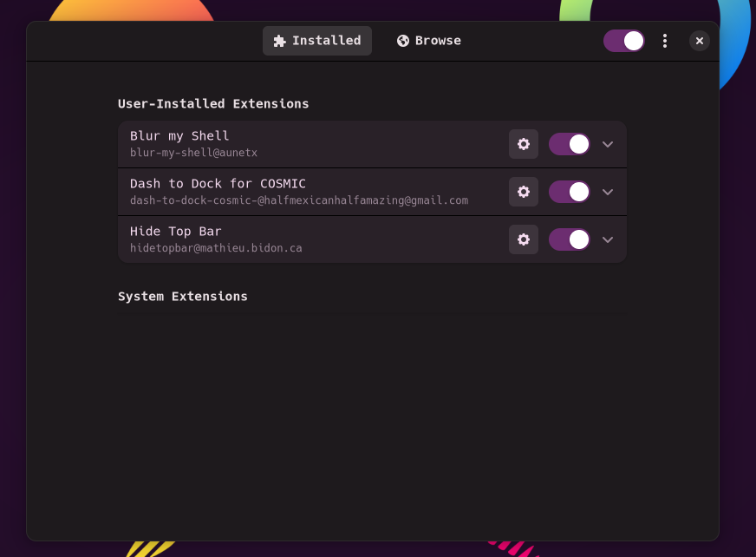756x557 pixels.
Task: Click the puzzle piece icon on Installed tab
Action: click(280, 41)
